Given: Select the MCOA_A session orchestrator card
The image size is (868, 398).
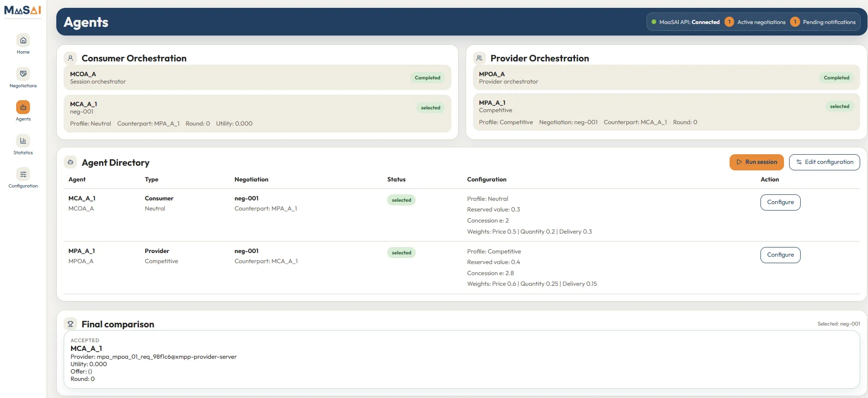Looking at the screenshot, I should [257, 78].
